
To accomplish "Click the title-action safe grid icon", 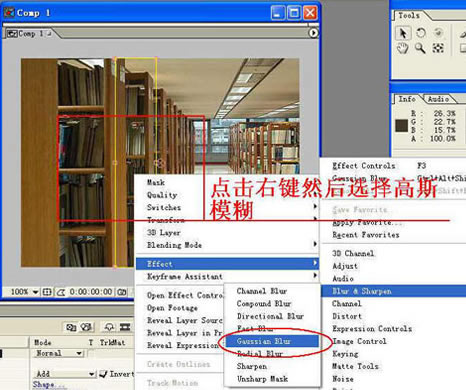I will [x=47, y=292].
